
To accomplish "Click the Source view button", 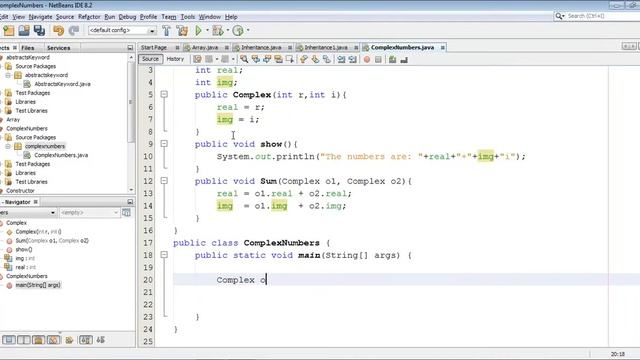I will (150, 59).
